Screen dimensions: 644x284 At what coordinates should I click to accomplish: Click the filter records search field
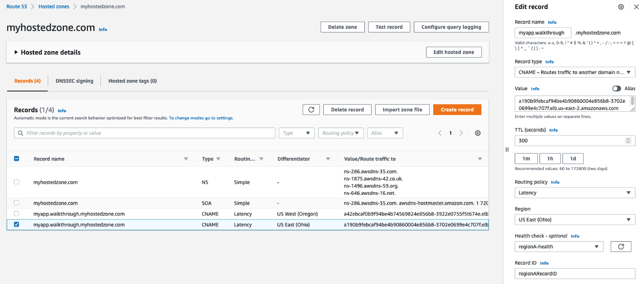[145, 133]
